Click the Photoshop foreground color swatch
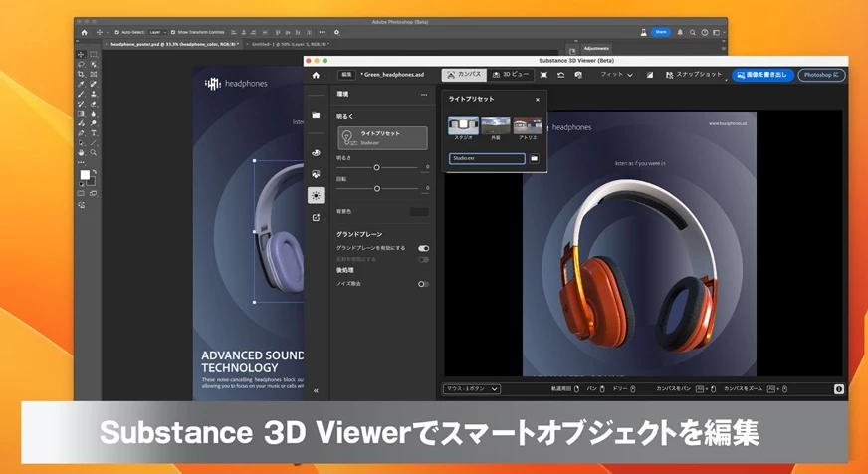Viewport: 868px width, 474px height. click(x=85, y=175)
